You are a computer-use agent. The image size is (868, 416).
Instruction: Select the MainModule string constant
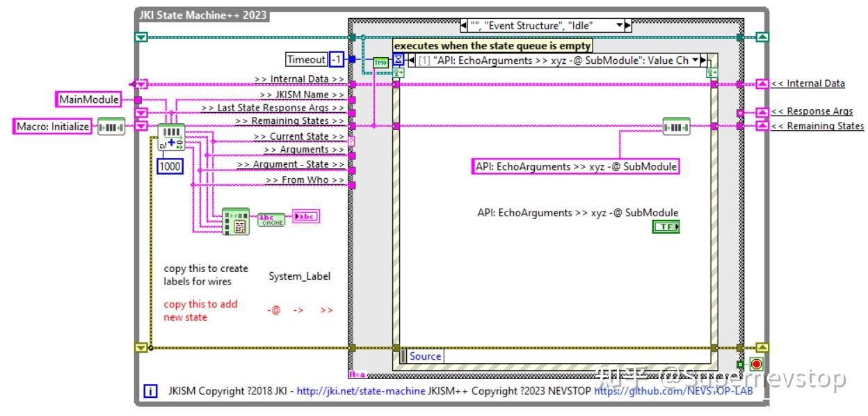click(88, 99)
